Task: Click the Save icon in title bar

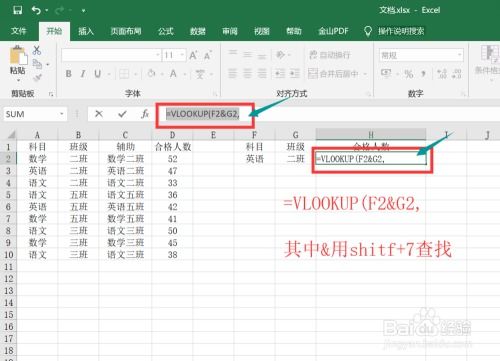Action: click(18, 10)
